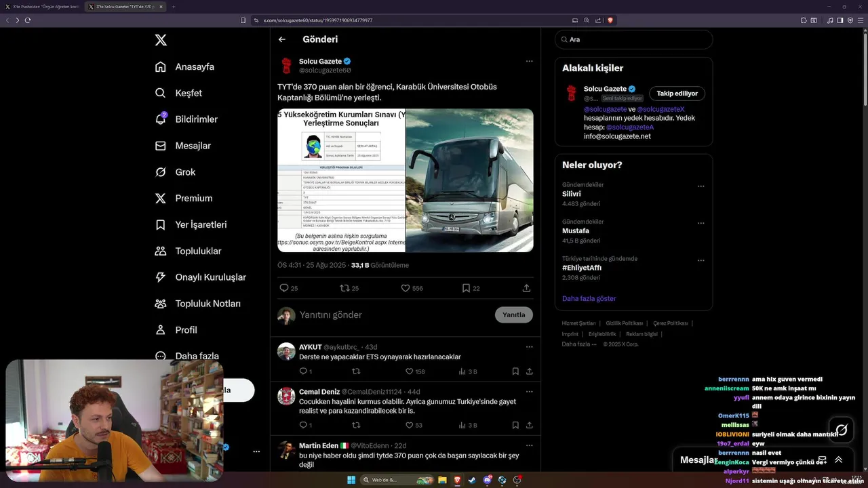Bookmark AYKUT's reply
The height and width of the screenshot is (488, 868).
(x=515, y=371)
